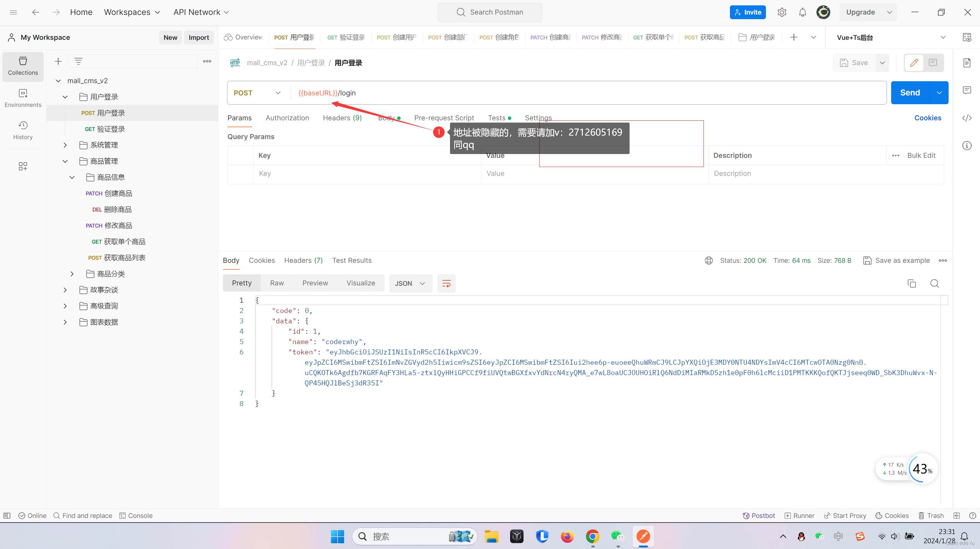Screen dimensions: 980x549
Task: Open the notifications bell icon
Action: coord(802,12)
